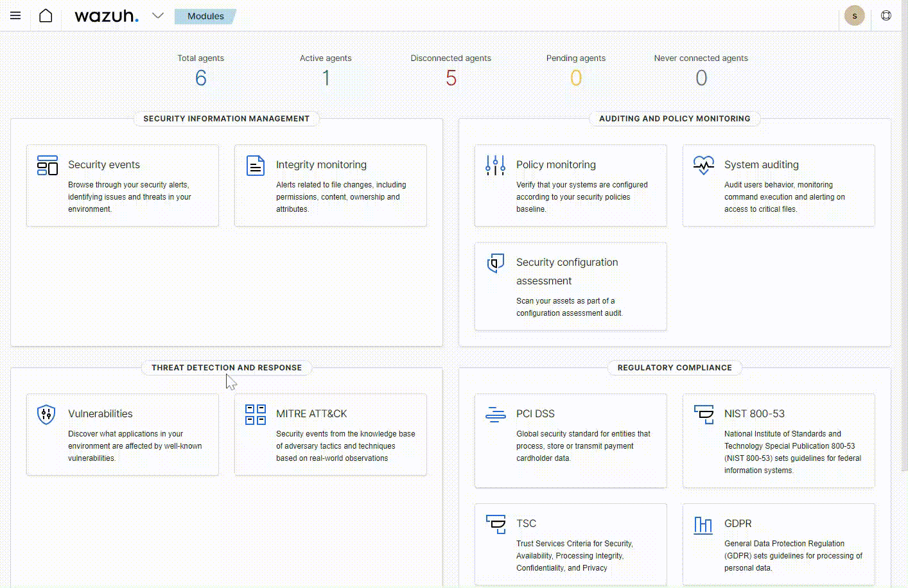
Task: Click the GDPR chart icon
Action: click(704, 524)
